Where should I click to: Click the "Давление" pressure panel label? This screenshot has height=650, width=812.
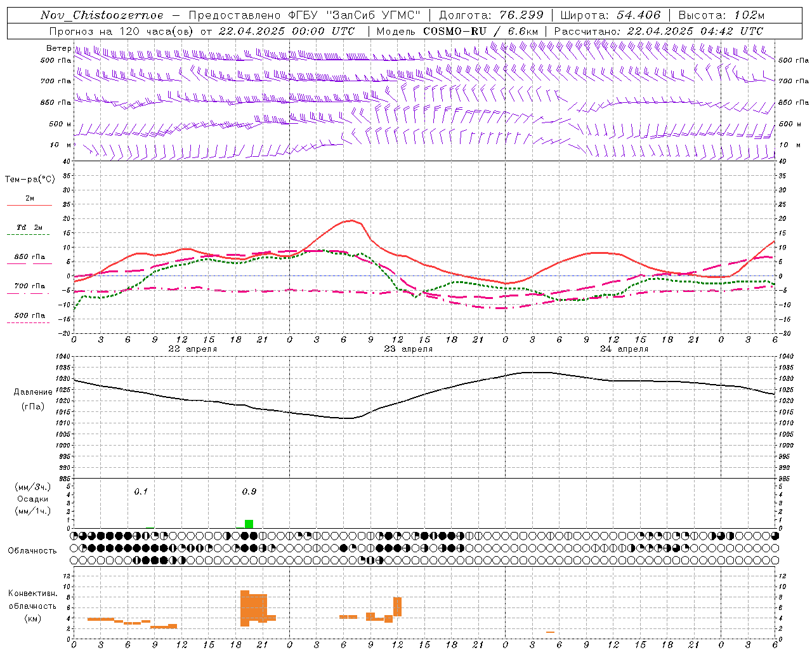(x=33, y=392)
